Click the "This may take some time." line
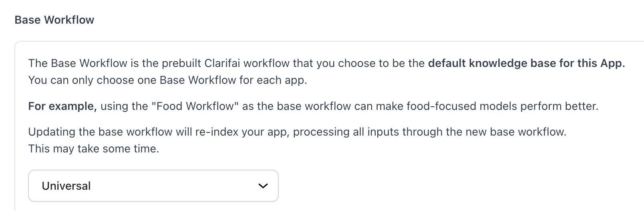This screenshot has height=211, width=644. (x=94, y=149)
